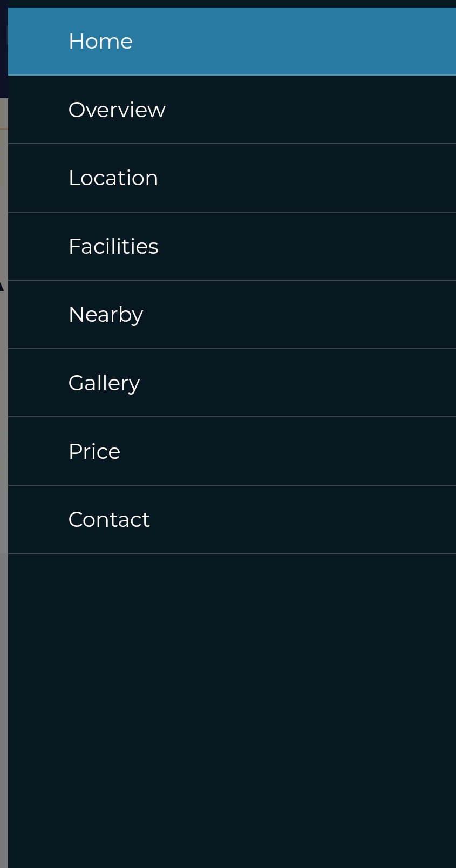Click the Overview link text
The image size is (456, 868).
click(117, 110)
